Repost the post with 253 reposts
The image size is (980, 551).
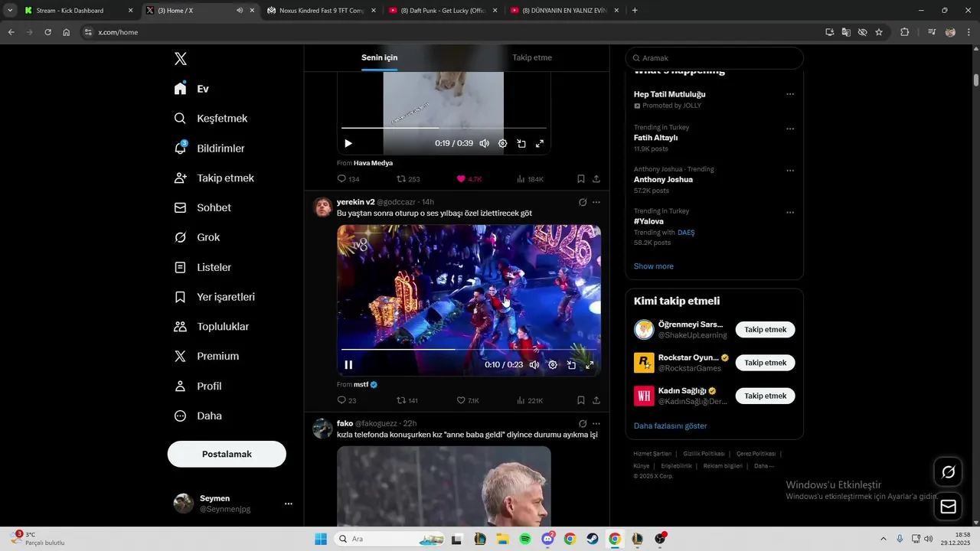point(408,179)
